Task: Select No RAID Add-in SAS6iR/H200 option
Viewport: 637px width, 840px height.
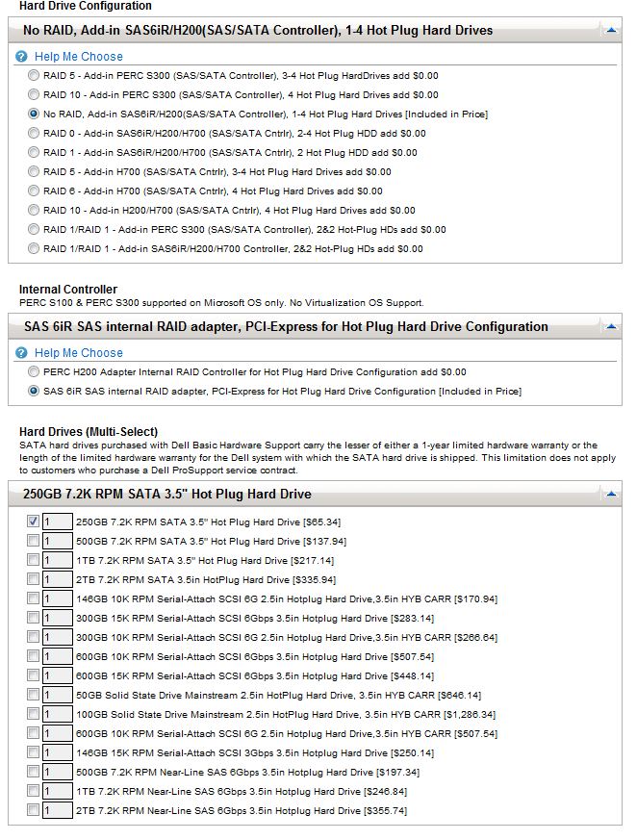Action: (34, 115)
